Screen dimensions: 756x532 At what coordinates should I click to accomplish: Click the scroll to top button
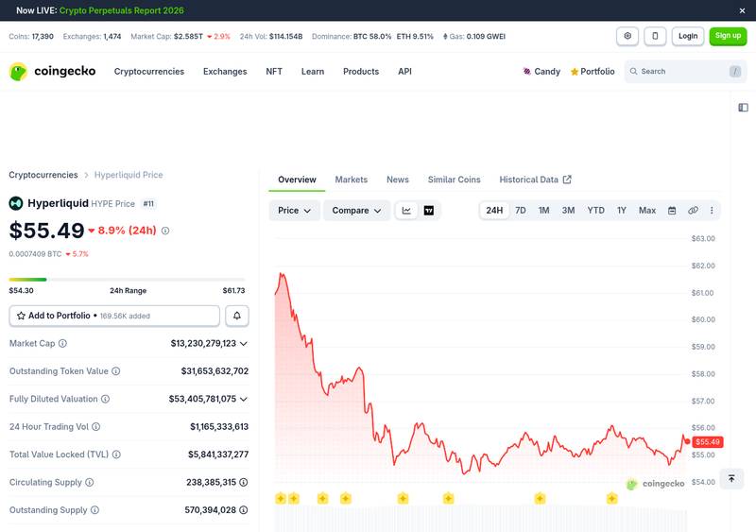(x=731, y=478)
